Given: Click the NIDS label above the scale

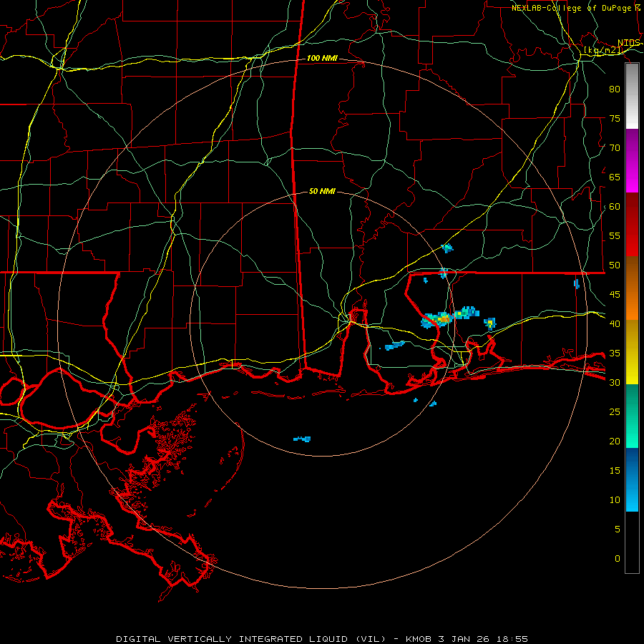Looking at the screenshot, I should pyautogui.click(x=629, y=43).
